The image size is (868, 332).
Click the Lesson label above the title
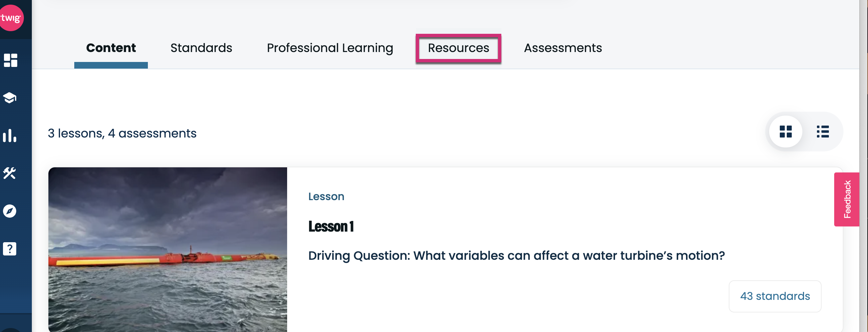coord(326,196)
